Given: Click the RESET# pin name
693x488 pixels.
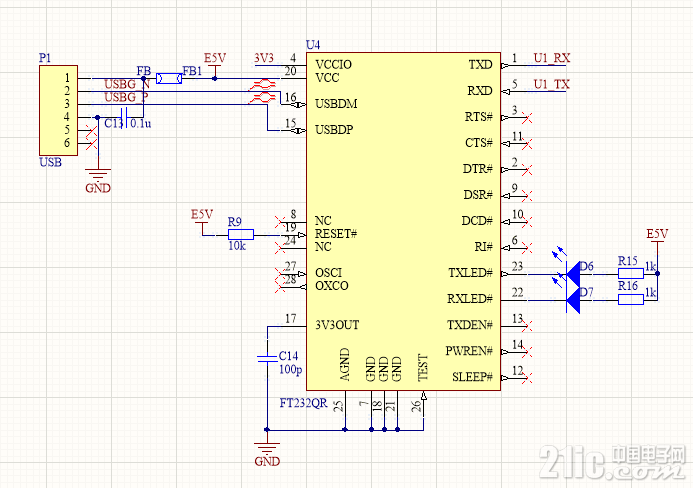Looking at the screenshot, I should pos(336,234).
